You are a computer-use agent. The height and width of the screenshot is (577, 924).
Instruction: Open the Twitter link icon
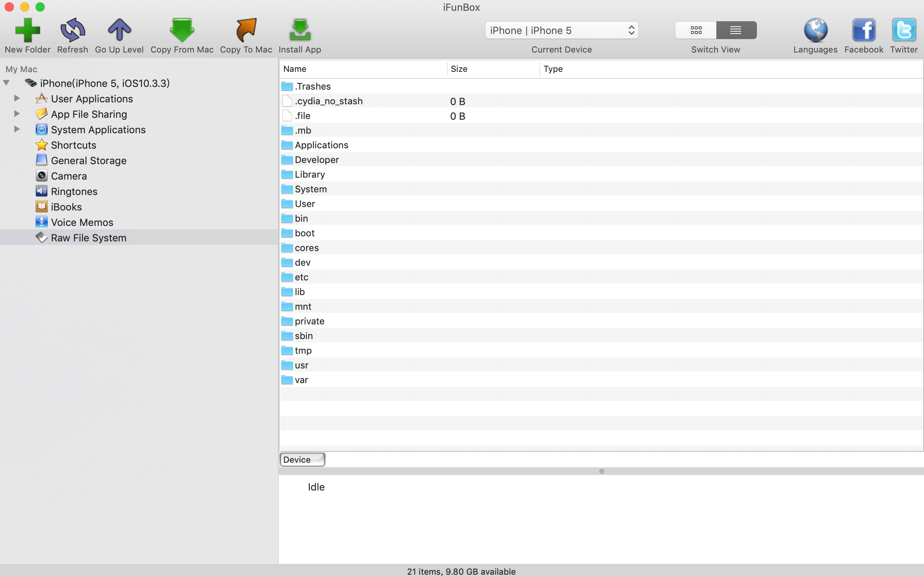[x=904, y=30]
